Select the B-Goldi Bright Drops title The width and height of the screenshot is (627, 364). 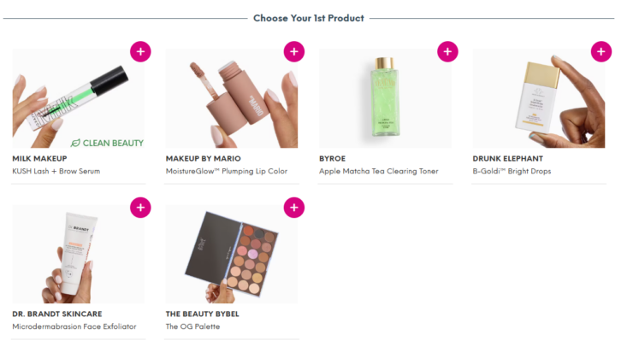point(512,171)
